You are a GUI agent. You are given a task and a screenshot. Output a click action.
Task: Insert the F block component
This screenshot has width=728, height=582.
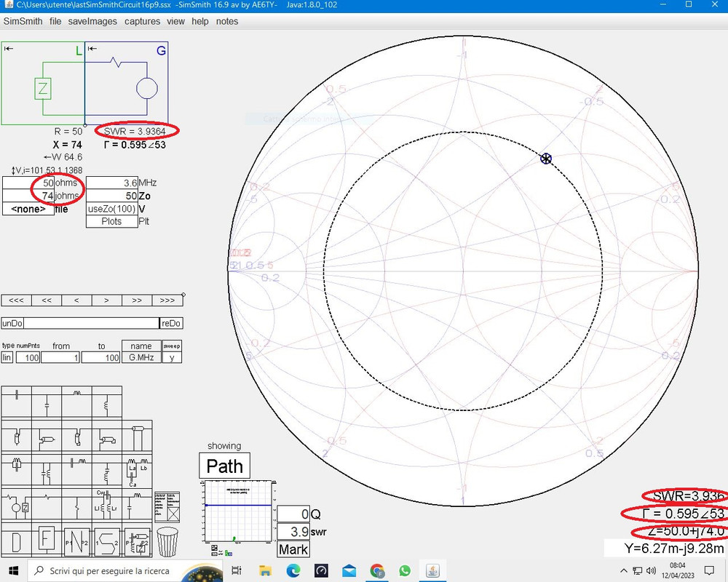(47, 541)
